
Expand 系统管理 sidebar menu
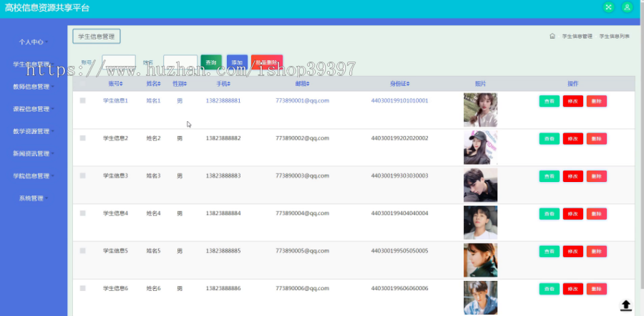coord(33,198)
